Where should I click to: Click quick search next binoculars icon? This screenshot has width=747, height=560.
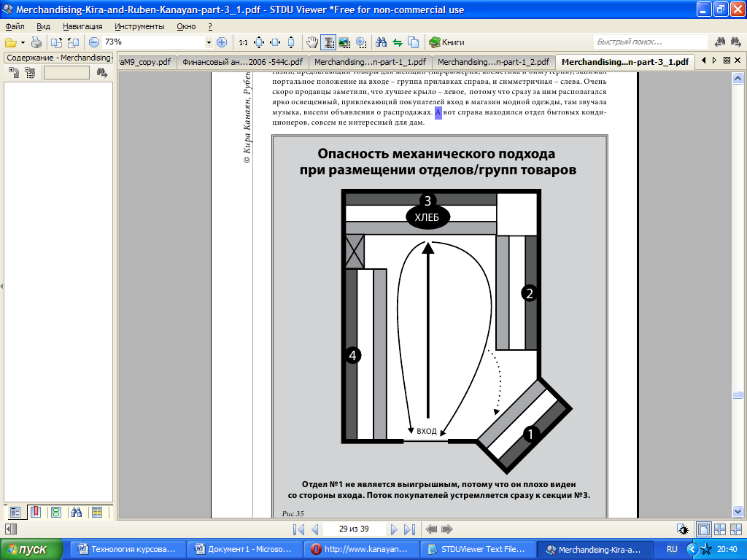720,42
